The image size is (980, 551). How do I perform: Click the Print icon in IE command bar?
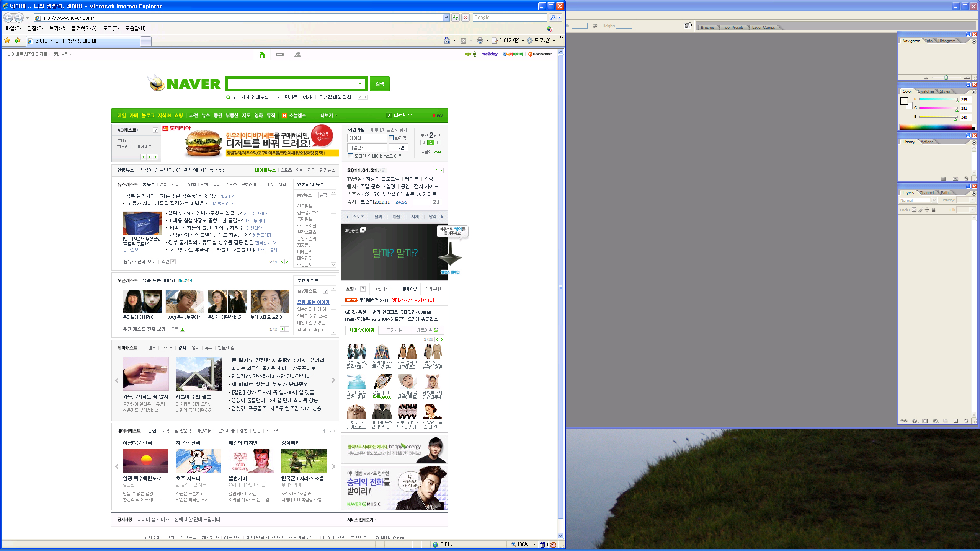pyautogui.click(x=480, y=41)
